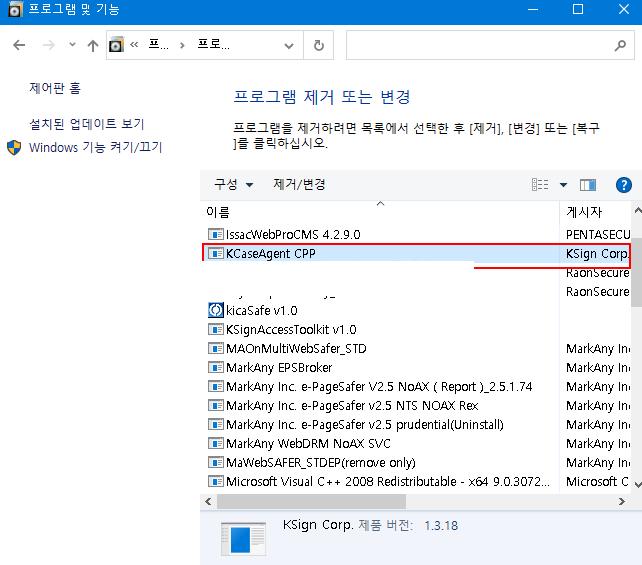Select e-PageSafer v2.5 prudential(Uninstall) entry

pyautogui.click(x=365, y=425)
